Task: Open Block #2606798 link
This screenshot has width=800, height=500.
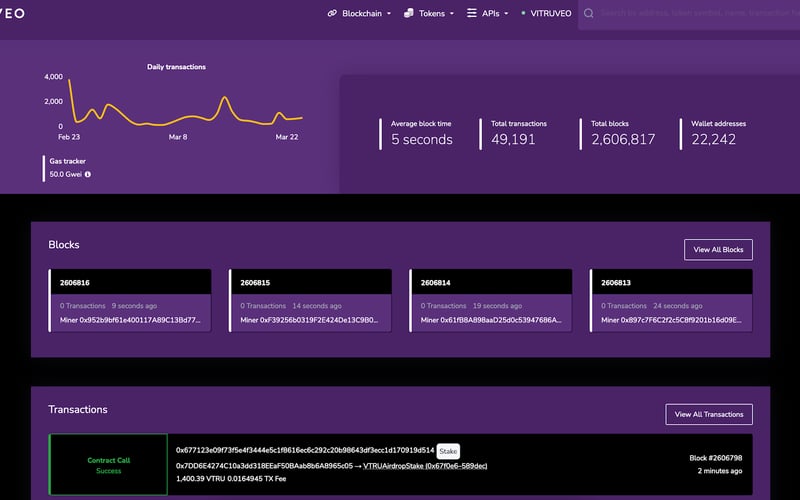Action: pos(715,458)
